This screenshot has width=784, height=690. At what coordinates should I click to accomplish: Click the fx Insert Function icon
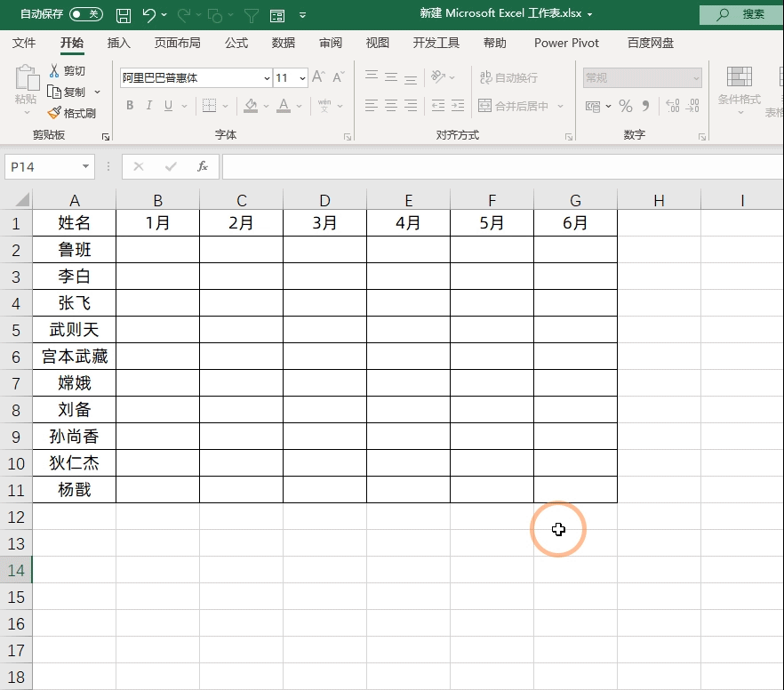coord(202,166)
